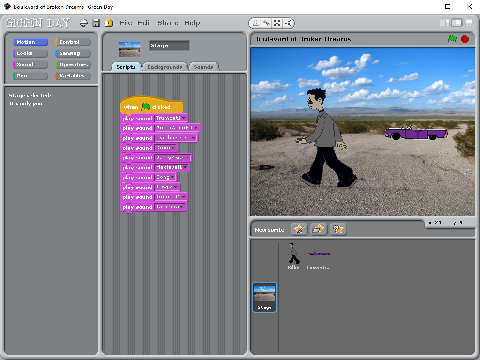Image resolution: width=480 pixels, height=360 pixels.
Task: Select the Stage thumbnail in sprite list
Action: click(x=264, y=297)
